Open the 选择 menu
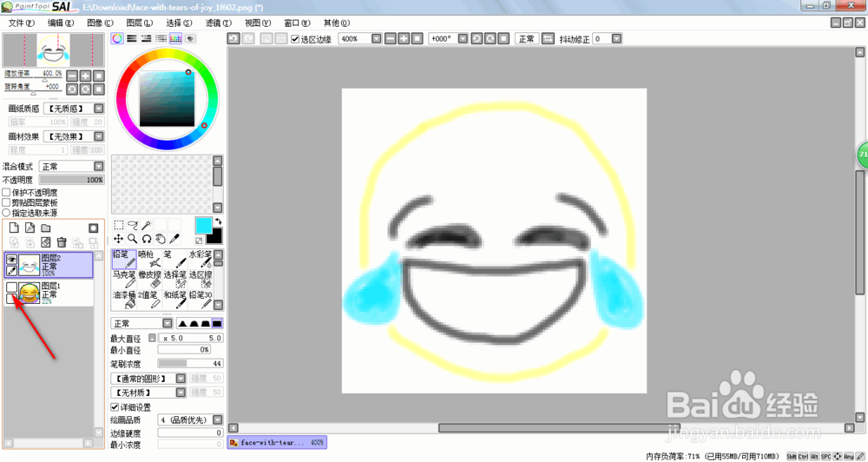 point(179,23)
